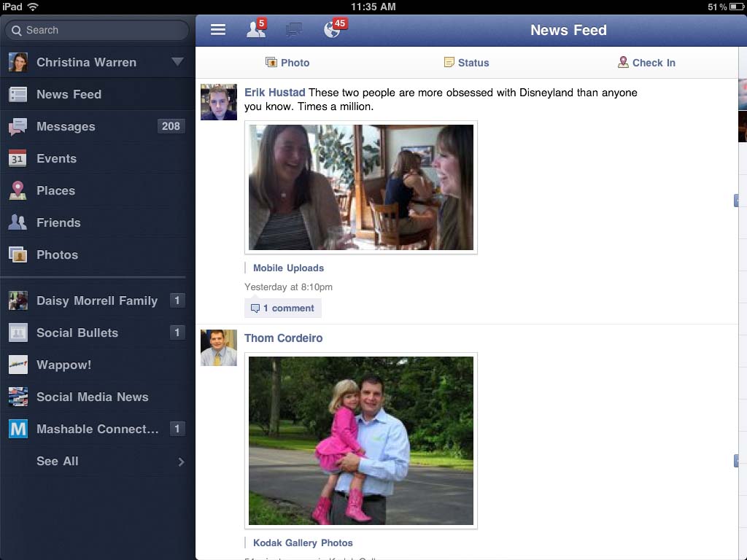Open Erik's Disneyland restaurant photo

[x=361, y=187]
